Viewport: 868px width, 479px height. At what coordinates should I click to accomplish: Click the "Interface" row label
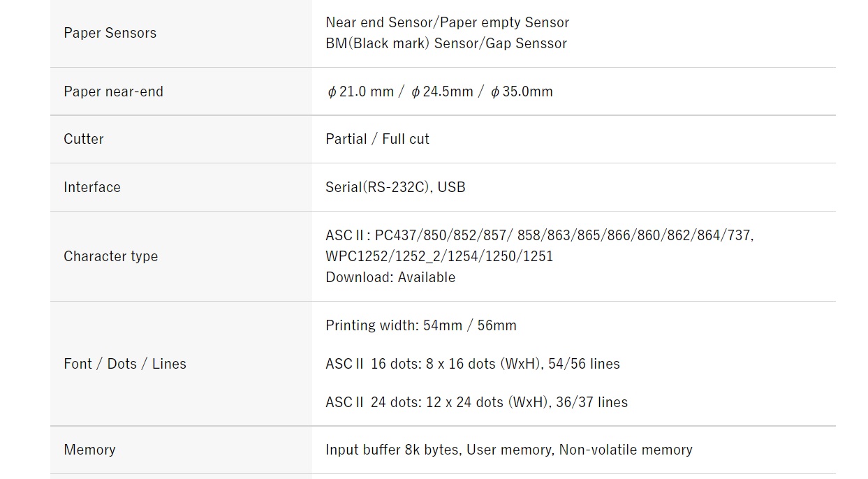92,187
